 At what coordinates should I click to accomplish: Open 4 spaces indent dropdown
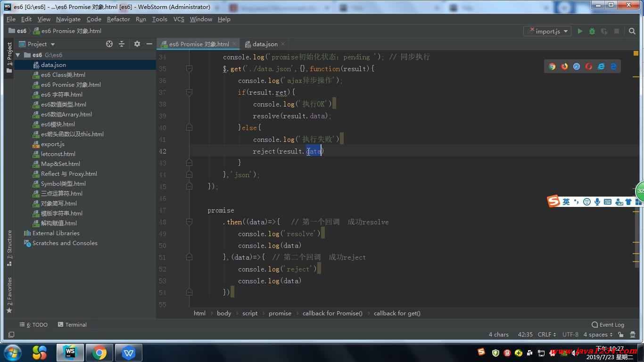click(x=598, y=335)
